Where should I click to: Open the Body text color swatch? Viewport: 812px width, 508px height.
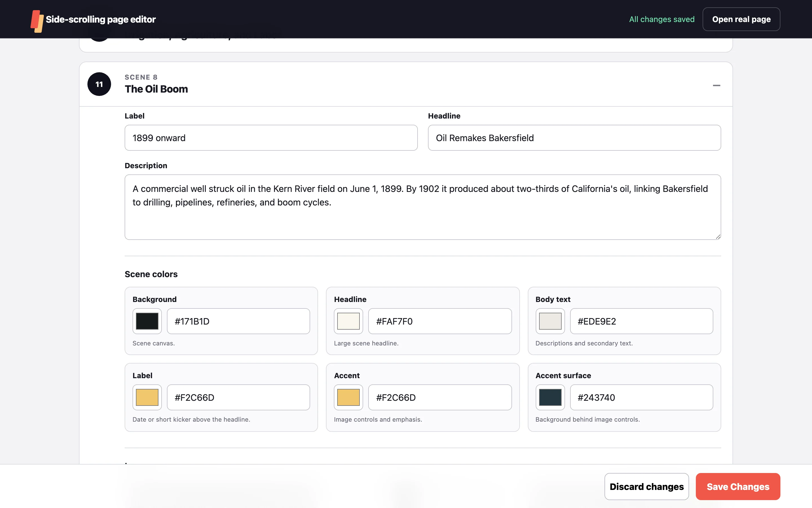pos(550,321)
